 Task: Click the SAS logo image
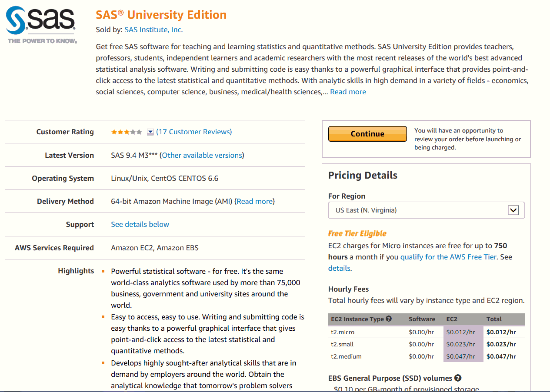pos(41,24)
